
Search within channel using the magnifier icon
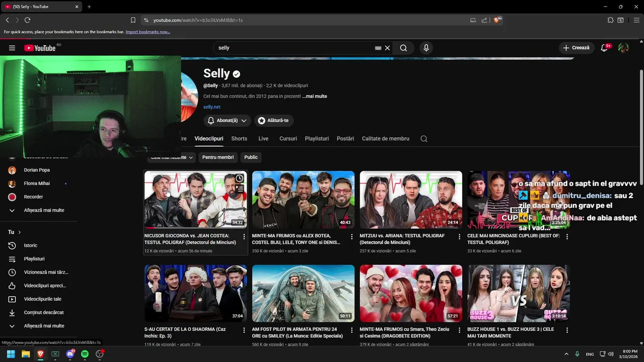(x=424, y=139)
